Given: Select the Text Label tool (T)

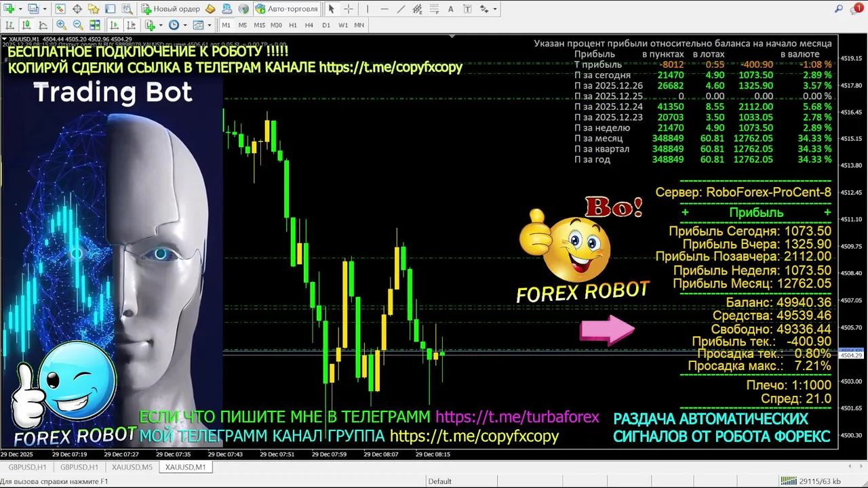Looking at the screenshot, I should click(467, 9).
